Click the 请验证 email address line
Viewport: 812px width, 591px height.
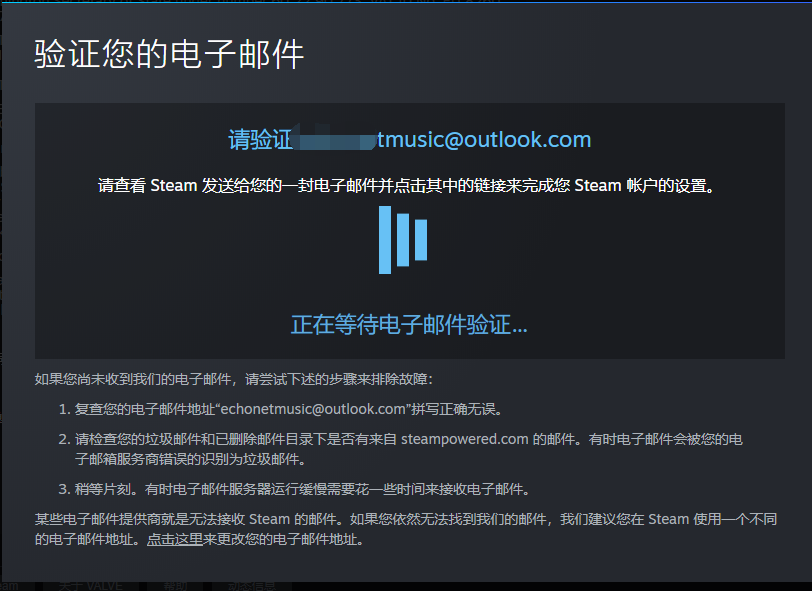click(410, 139)
